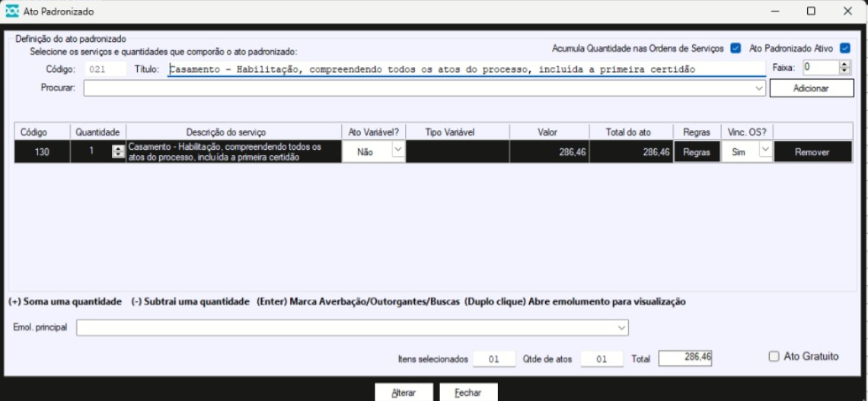
Task: Click the Valor cell 286,46 in row 130
Action: (x=549, y=152)
